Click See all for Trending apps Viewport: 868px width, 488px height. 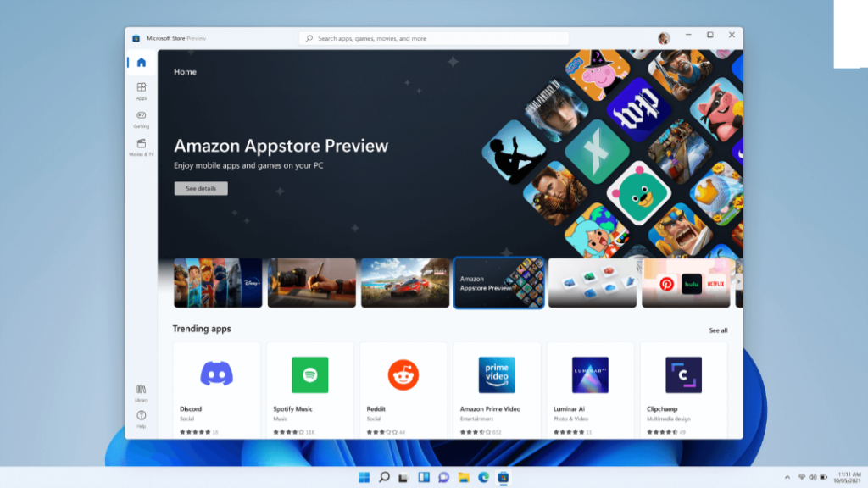coord(718,330)
